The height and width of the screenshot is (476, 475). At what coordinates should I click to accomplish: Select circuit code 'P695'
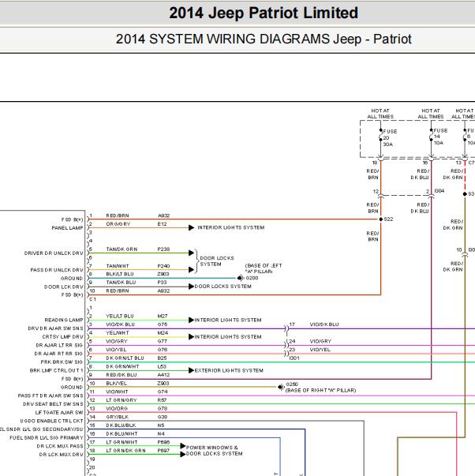click(x=163, y=442)
